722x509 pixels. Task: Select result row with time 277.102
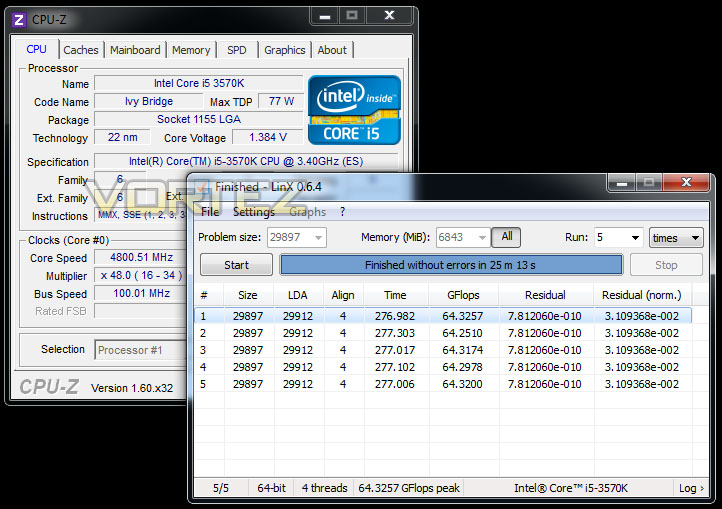coord(443,367)
